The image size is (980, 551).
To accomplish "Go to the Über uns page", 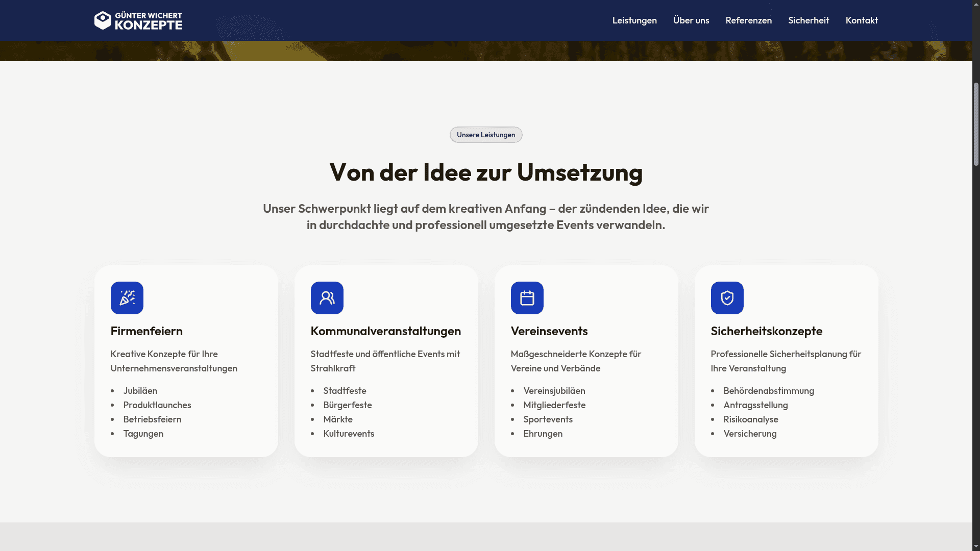I will coord(691,20).
